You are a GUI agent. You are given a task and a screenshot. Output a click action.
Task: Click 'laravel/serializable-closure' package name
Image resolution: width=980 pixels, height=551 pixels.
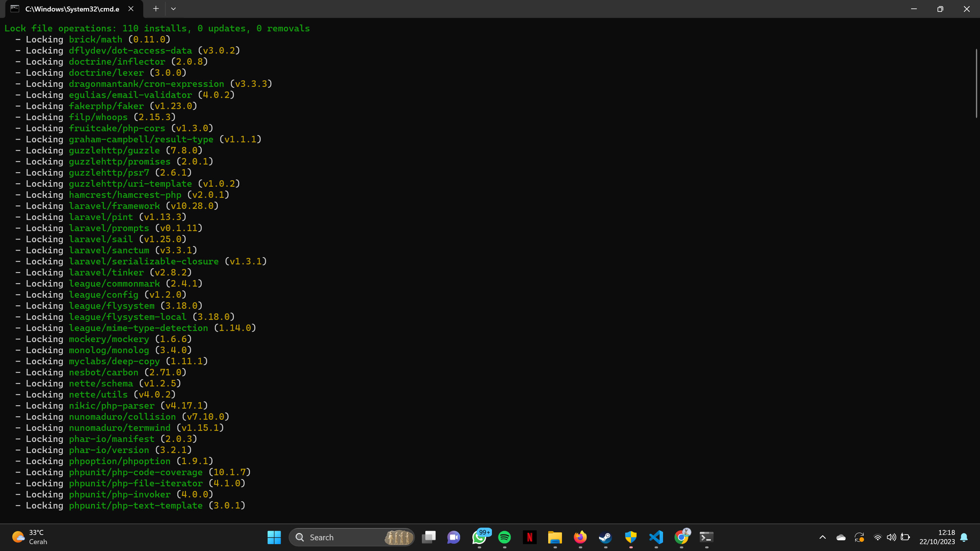[144, 261]
